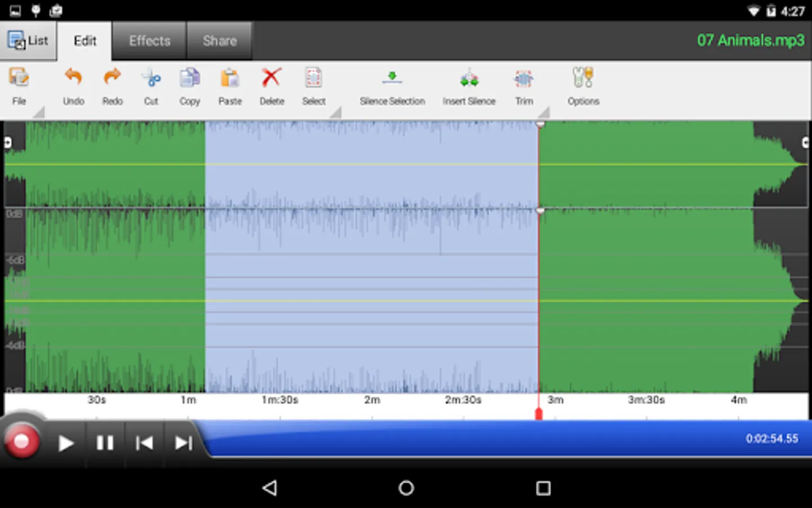Open the file List view
812x508 pixels.
click(x=28, y=40)
